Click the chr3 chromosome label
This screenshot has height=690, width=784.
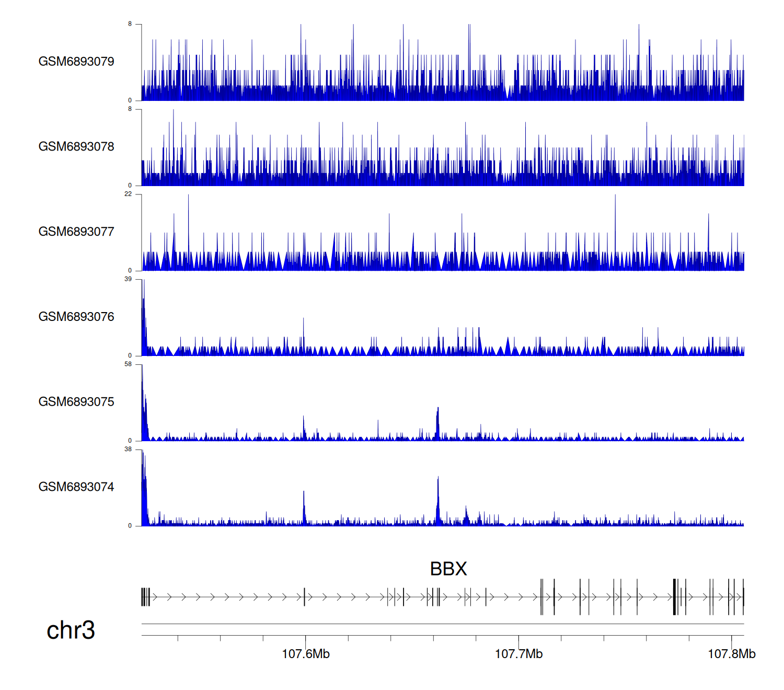point(71,630)
